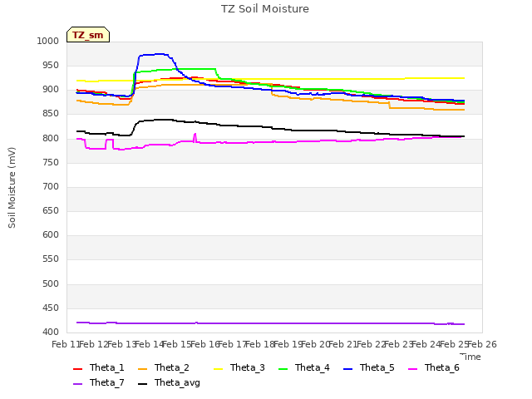Click the blue Theta_5 legend swatch
The height and width of the screenshot is (399, 532).
click(x=347, y=369)
